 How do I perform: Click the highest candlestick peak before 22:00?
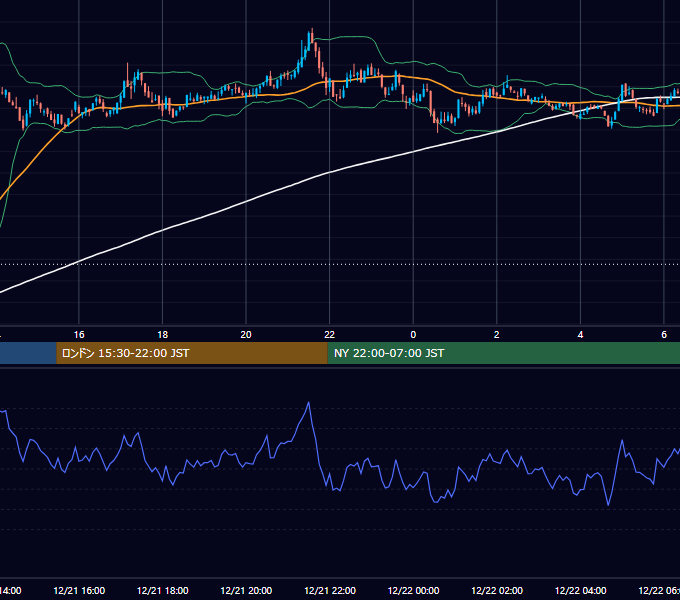[312, 31]
